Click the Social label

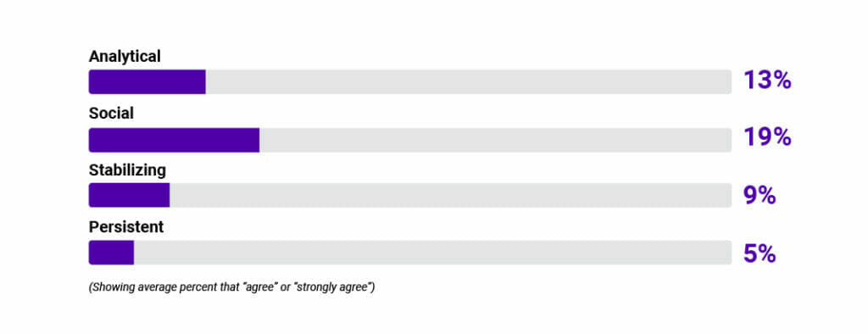click(111, 114)
